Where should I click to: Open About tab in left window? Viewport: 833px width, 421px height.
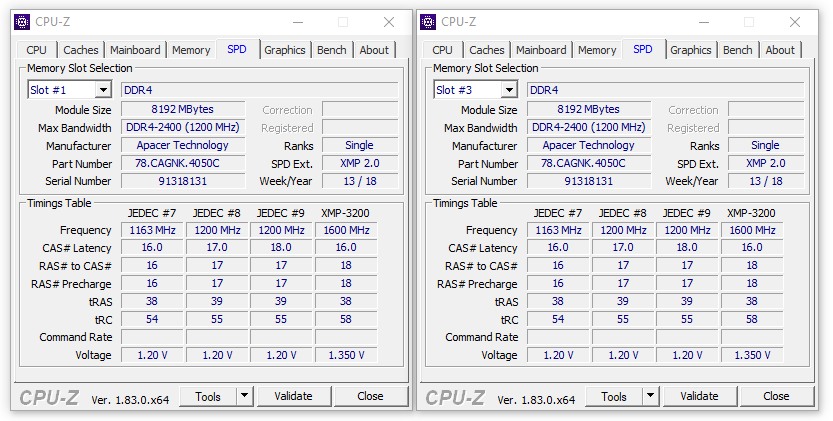pos(374,50)
